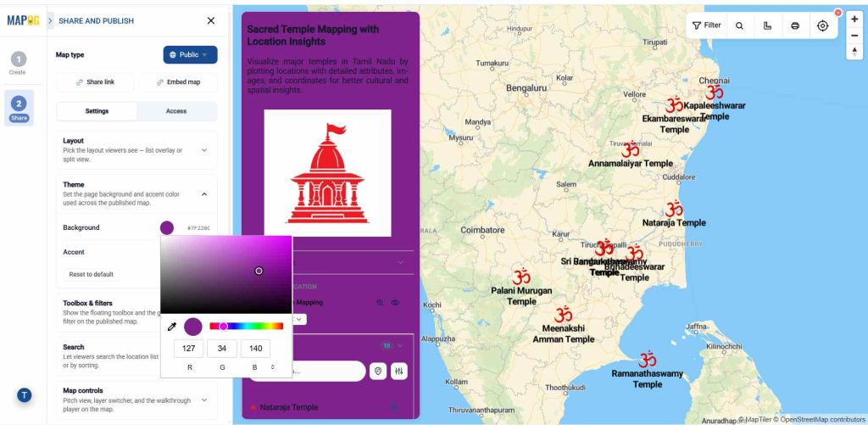Locate me with the crosshair icon
868x425 pixels.
point(822,25)
